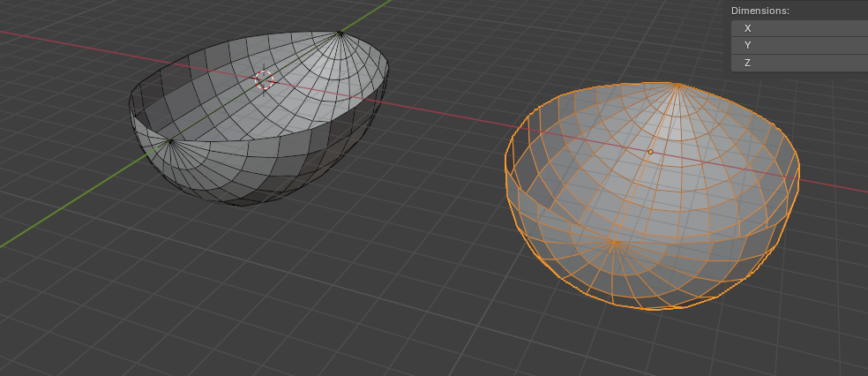
Task: Click the Z dimension input field
Action: click(799, 64)
